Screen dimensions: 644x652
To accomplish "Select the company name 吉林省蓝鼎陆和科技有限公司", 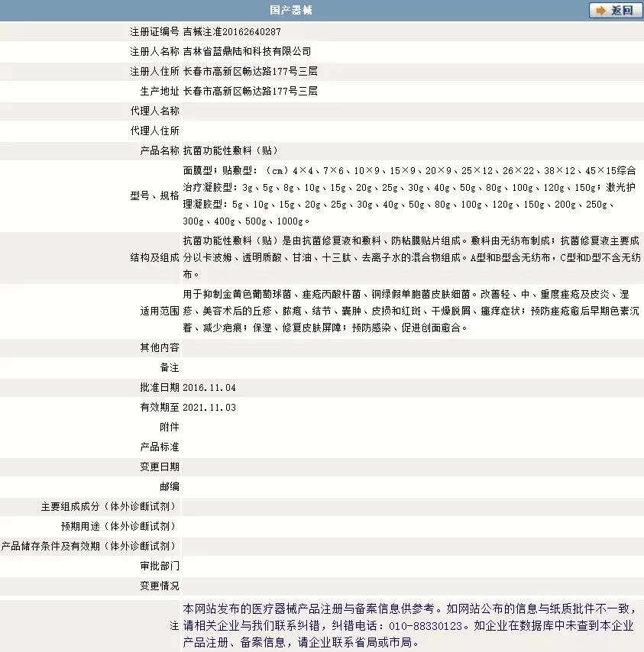I will (x=248, y=51).
